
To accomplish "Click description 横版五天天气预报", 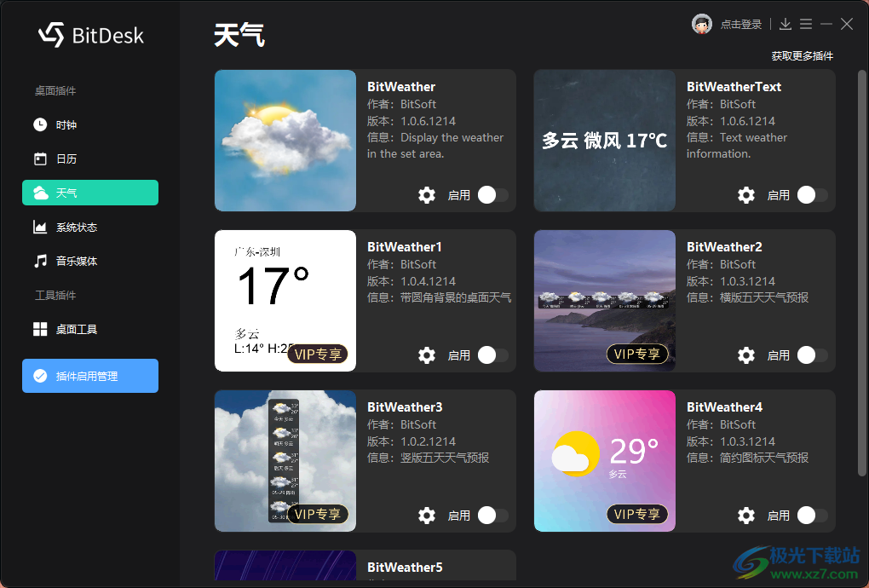I will click(x=763, y=297).
